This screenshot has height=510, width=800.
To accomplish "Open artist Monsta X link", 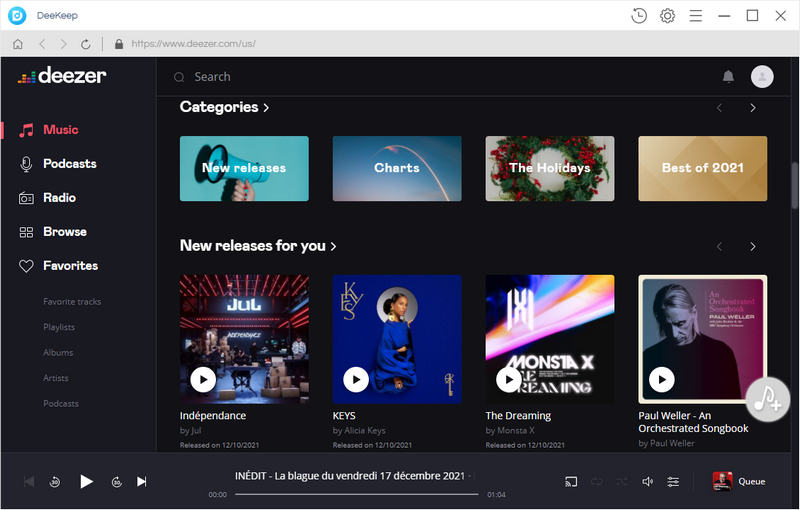I will 515,430.
